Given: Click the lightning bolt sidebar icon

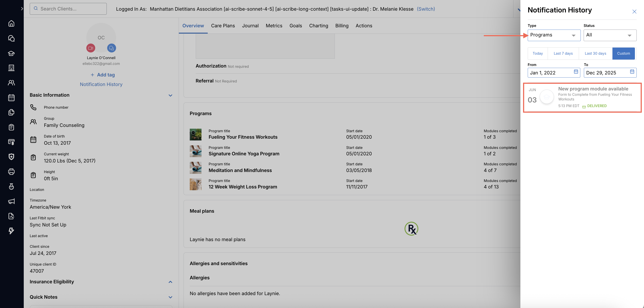Looking at the screenshot, I should pos(11,231).
